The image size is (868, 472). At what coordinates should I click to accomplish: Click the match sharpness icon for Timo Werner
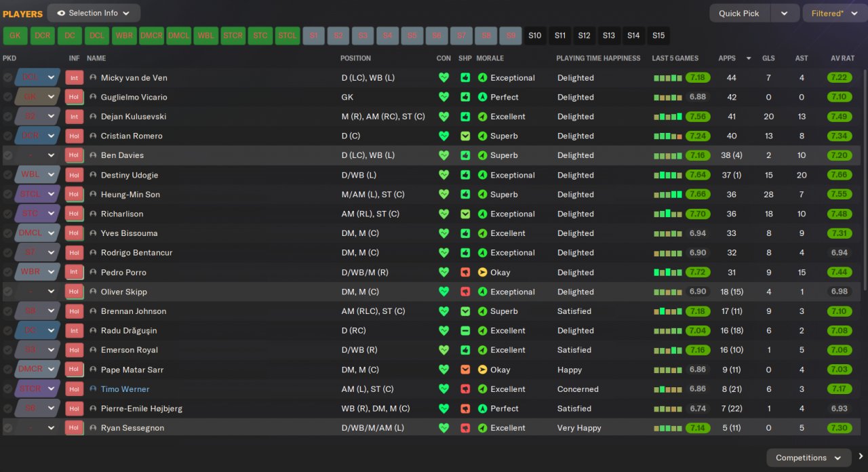click(465, 389)
